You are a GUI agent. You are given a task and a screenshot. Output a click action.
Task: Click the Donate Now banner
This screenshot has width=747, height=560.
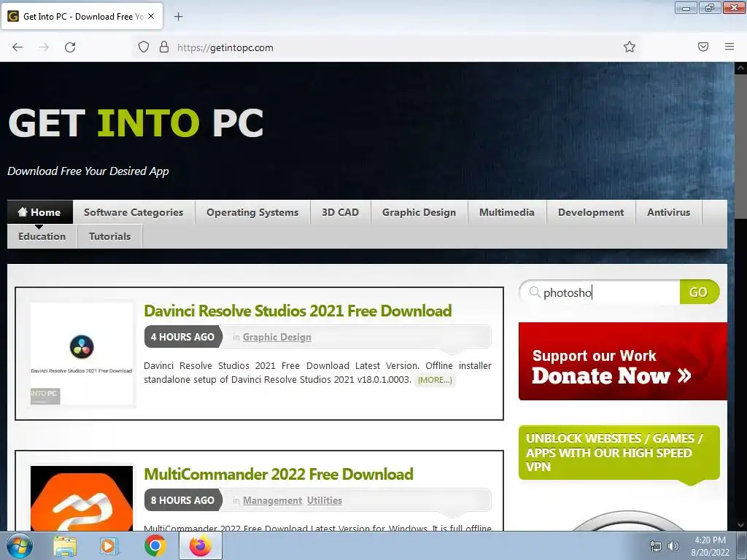coord(623,362)
